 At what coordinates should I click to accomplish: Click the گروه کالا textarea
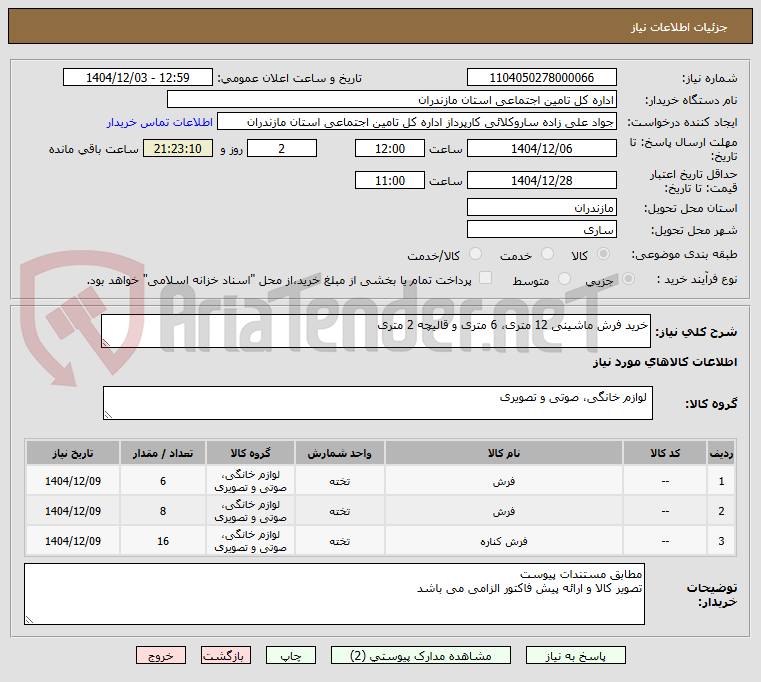click(x=378, y=403)
